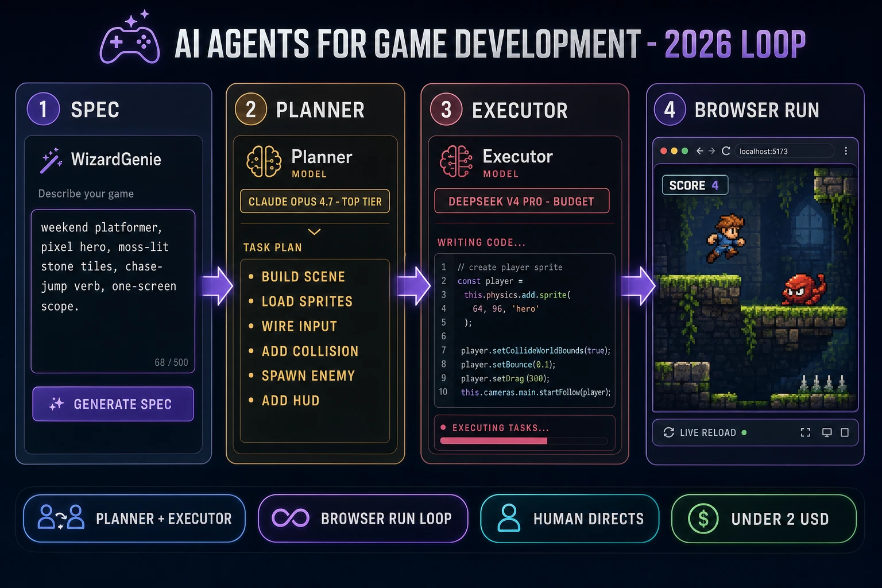The height and width of the screenshot is (588, 882).
Task: Click the Writing Code status text
Action: [x=481, y=242]
